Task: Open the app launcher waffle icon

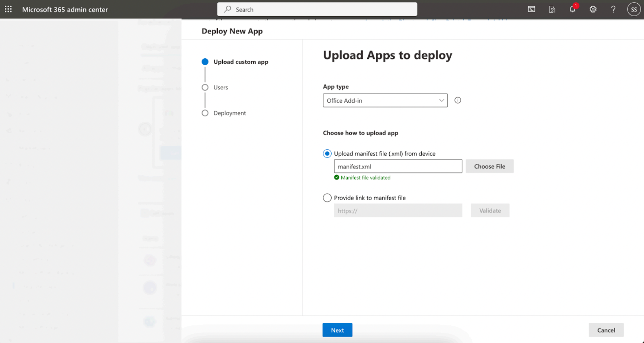Action: pos(8,9)
